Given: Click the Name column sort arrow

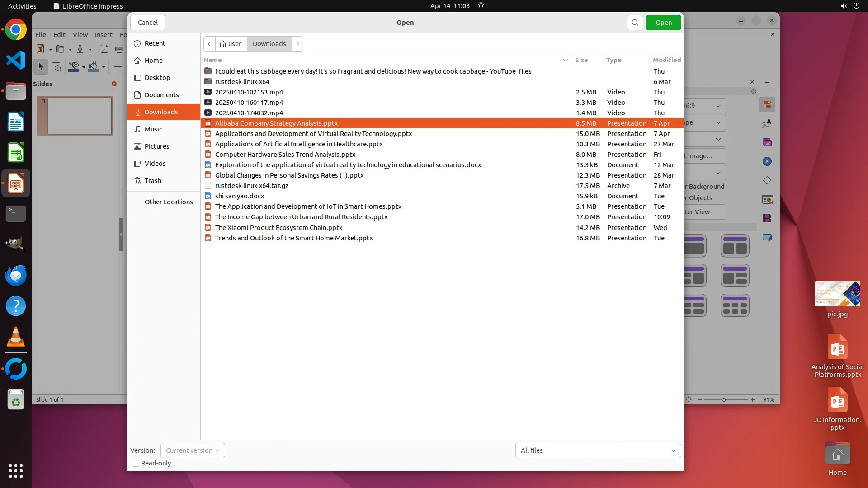Looking at the screenshot, I should [x=565, y=60].
